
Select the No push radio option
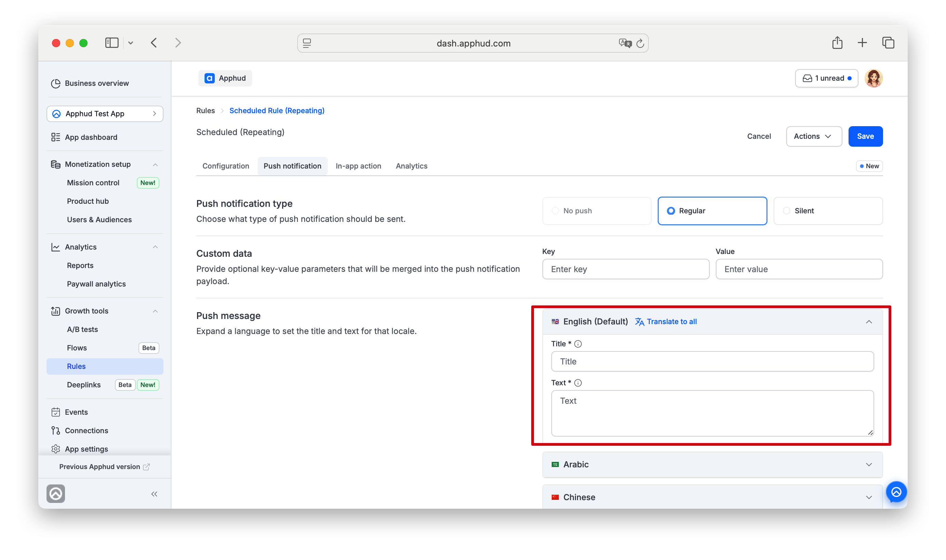[596, 211]
